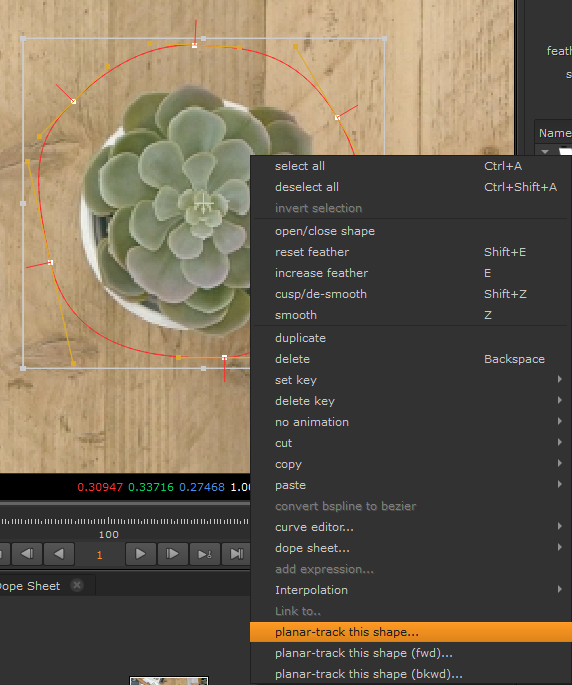Expand the 'delete key' submenu

tap(411, 401)
